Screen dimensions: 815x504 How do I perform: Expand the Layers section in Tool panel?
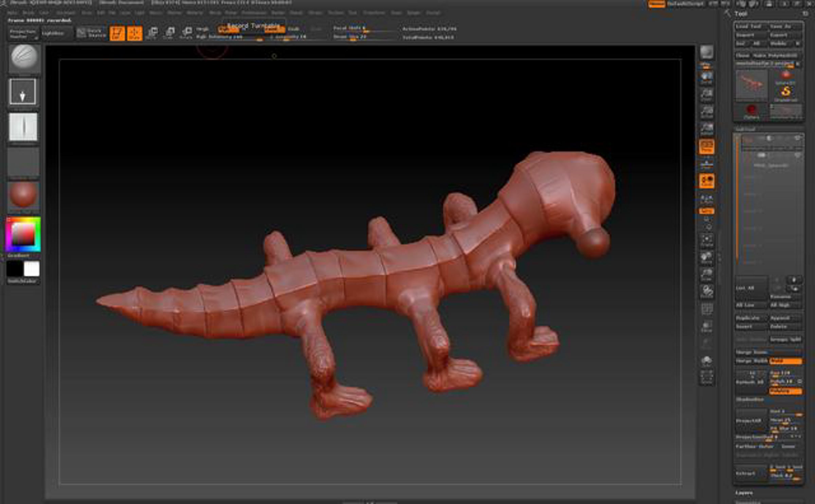[x=744, y=493]
